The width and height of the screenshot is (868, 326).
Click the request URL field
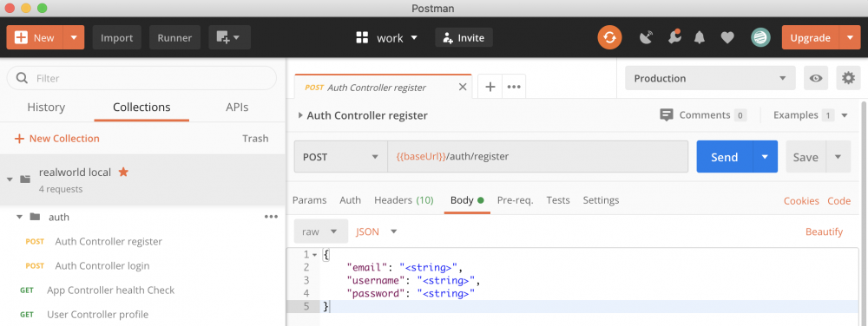[537, 156]
